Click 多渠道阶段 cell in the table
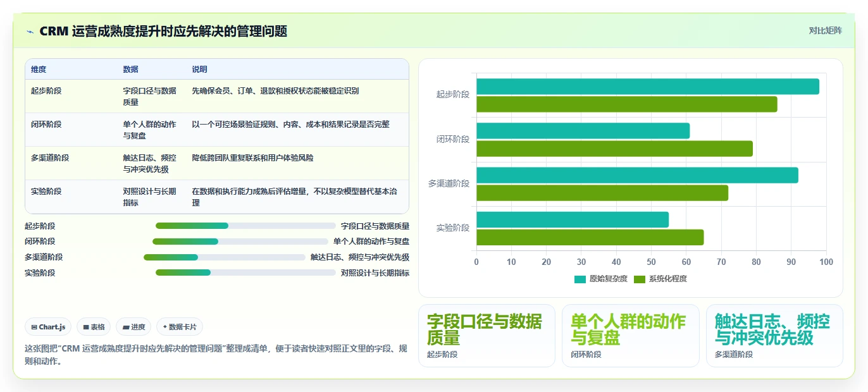This screenshot has height=392, width=868. coord(50,158)
